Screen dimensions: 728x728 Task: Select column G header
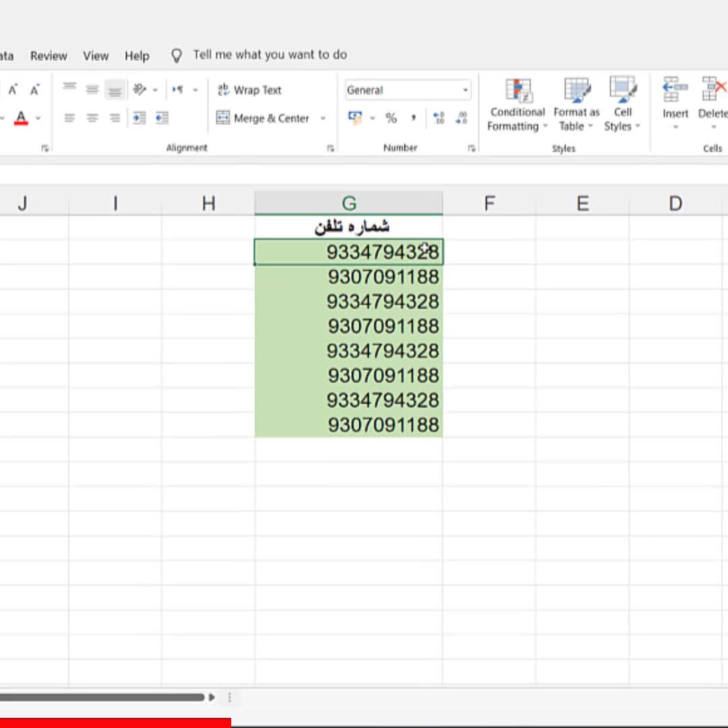[x=348, y=203]
